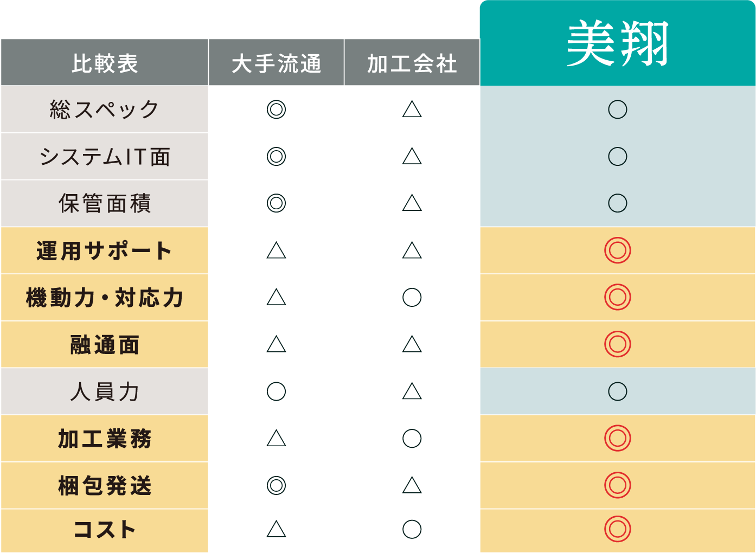Screen dimensions: 756x553
Task: Click red double circle in コスト row
Action: tap(617, 529)
